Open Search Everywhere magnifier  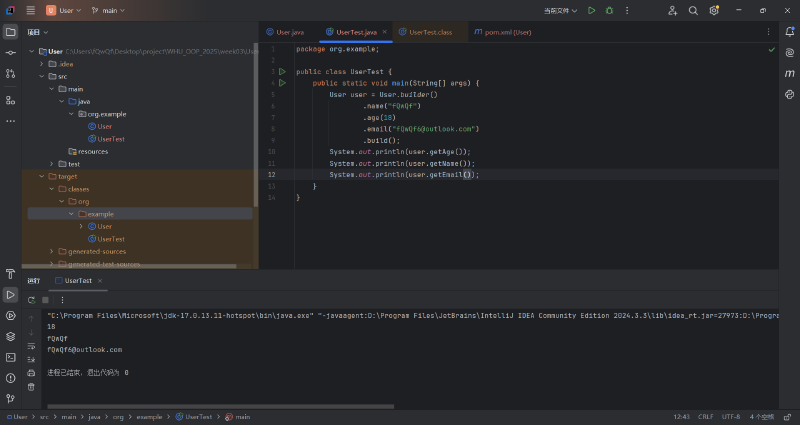click(693, 10)
